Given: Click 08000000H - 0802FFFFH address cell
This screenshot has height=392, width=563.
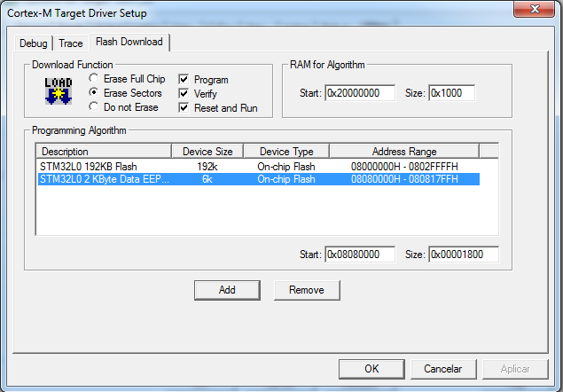Looking at the screenshot, I should (x=404, y=167).
